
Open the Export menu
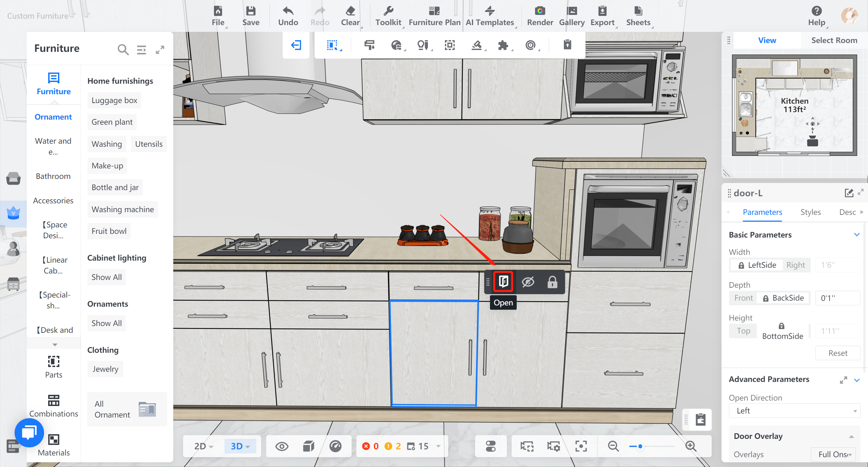[603, 16]
